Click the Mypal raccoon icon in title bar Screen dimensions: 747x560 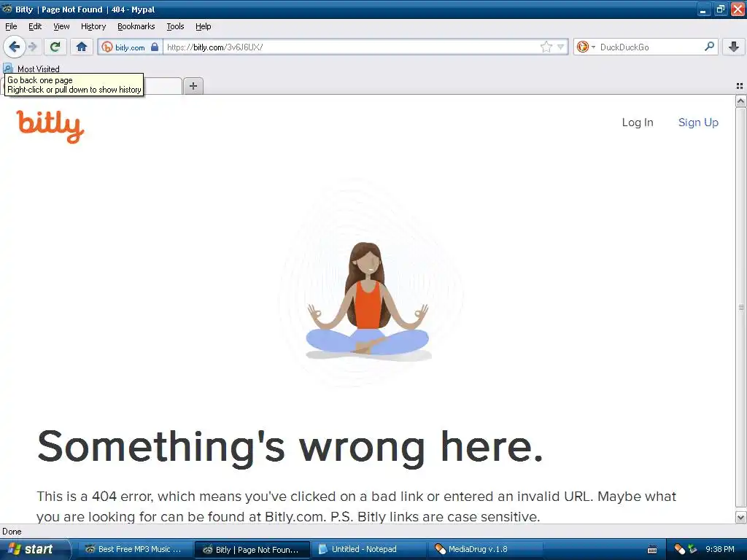(7, 9)
